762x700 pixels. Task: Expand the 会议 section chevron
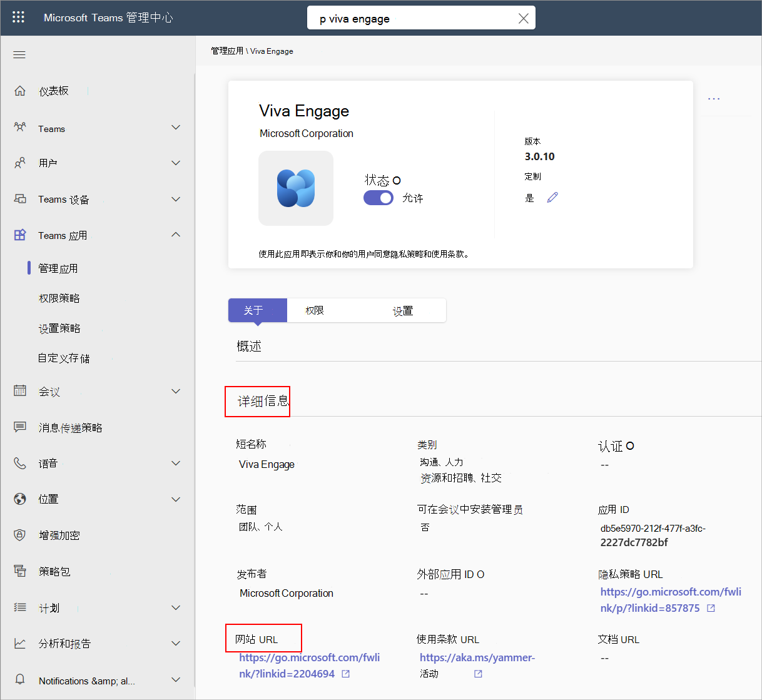pos(176,391)
